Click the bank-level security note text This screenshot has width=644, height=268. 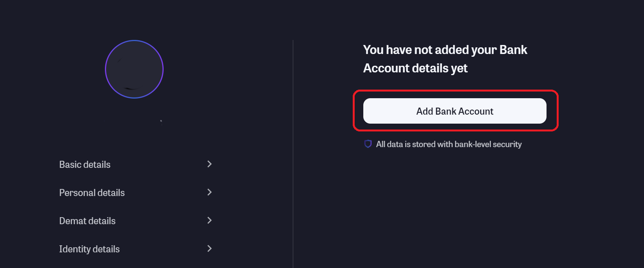tap(449, 144)
